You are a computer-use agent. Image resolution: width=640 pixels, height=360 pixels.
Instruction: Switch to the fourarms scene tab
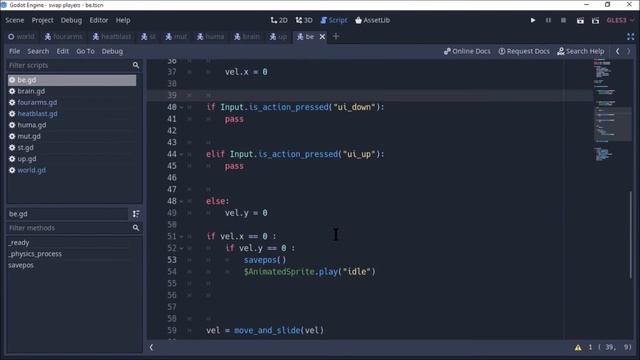pyautogui.click(x=64, y=36)
